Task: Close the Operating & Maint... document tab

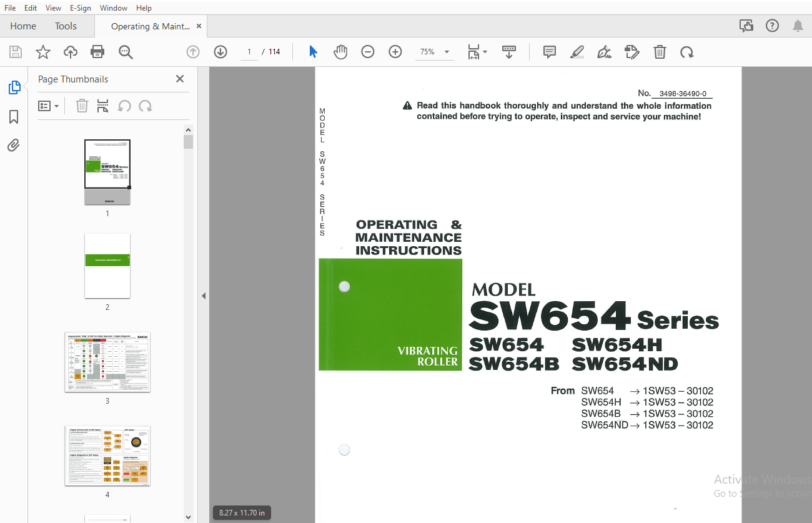Action: pyautogui.click(x=199, y=26)
